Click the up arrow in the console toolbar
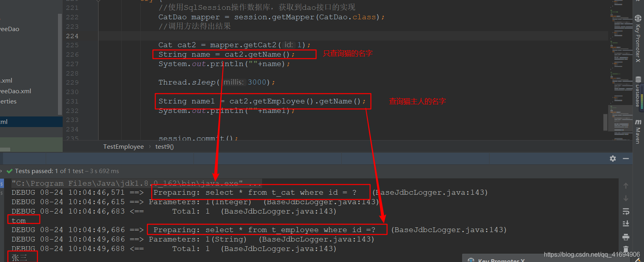Screen dimensions: 644x262 [626, 186]
